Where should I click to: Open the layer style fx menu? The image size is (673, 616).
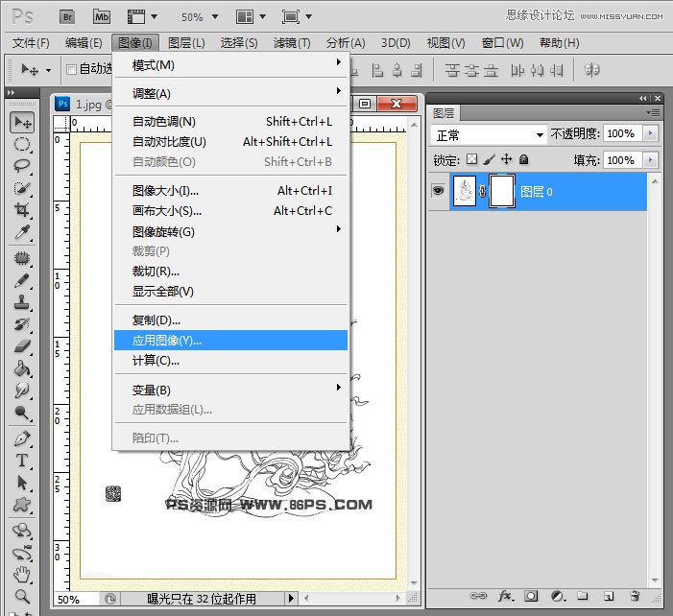pos(506,596)
